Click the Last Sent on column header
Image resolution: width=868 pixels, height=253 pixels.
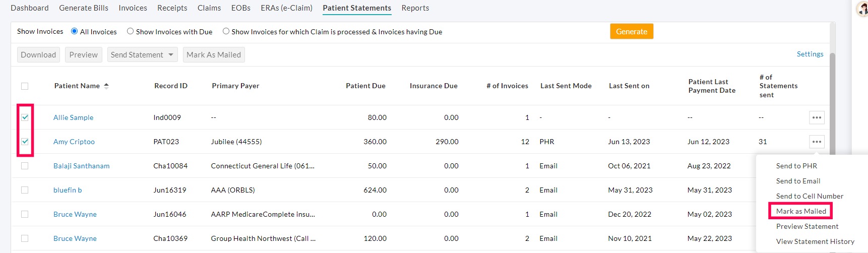pyautogui.click(x=629, y=86)
